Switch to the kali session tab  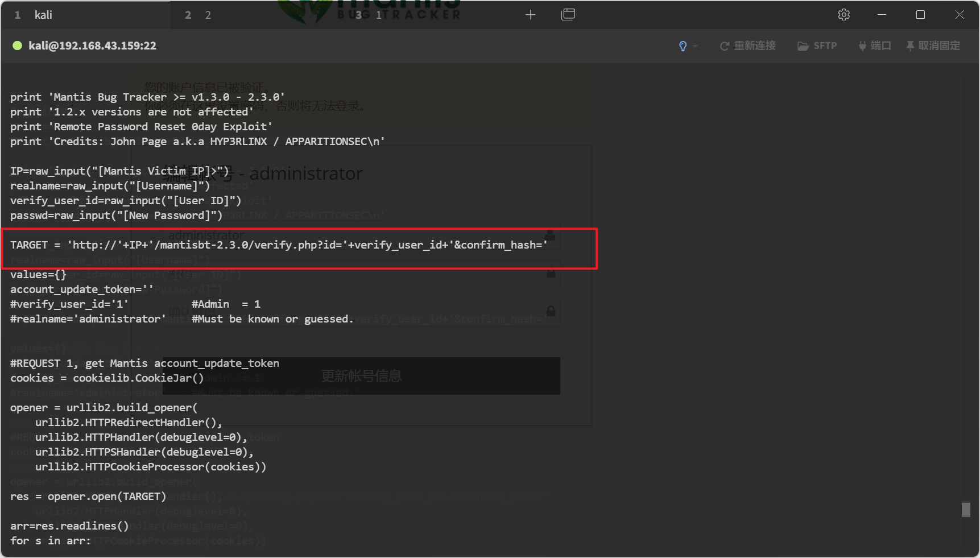pos(85,15)
